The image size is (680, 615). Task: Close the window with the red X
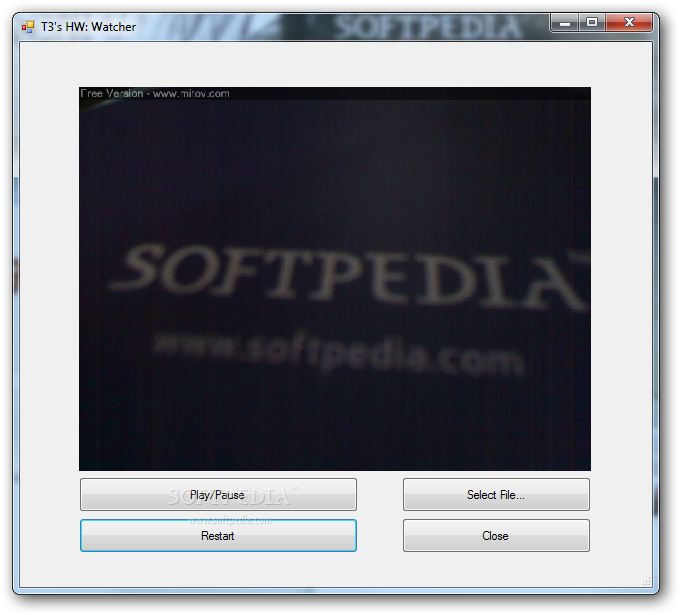[629, 23]
